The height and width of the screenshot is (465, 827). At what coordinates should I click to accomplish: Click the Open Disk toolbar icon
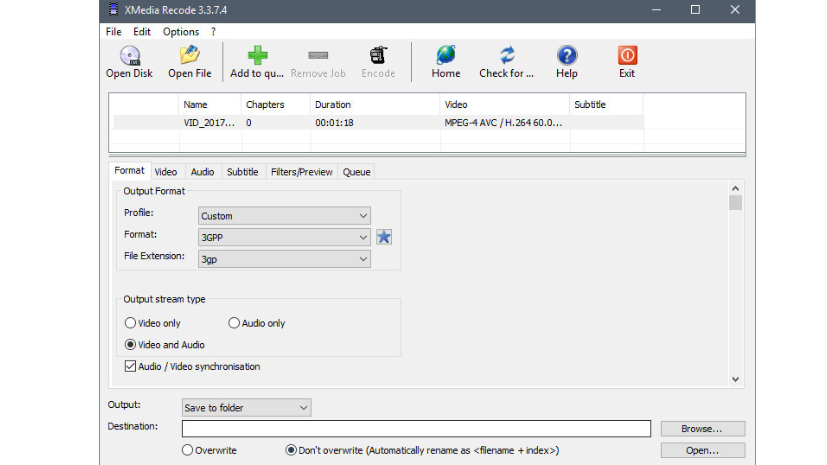point(129,56)
